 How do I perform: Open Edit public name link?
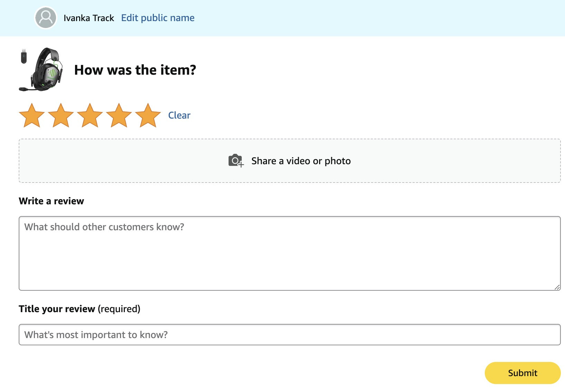click(158, 18)
